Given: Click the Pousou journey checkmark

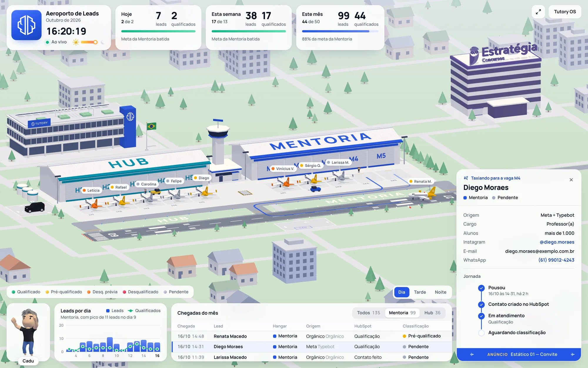Looking at the screenshot, I should coord(481,288).
